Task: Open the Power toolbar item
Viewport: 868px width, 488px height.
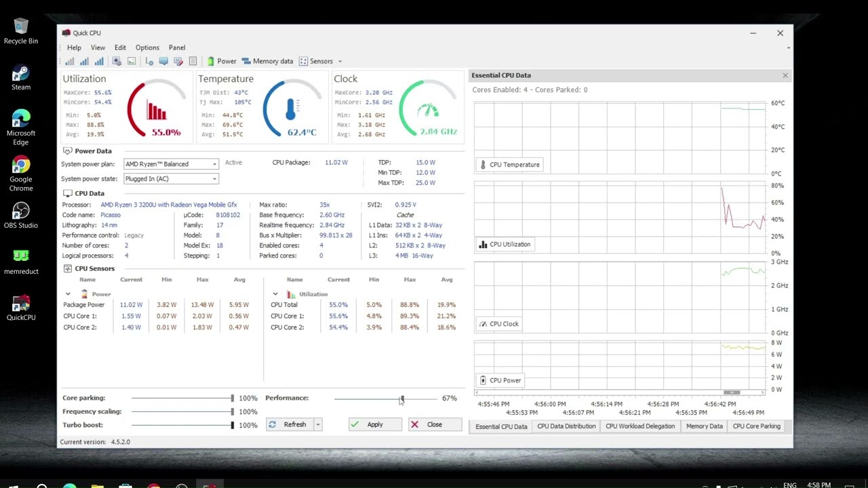Action: [x=222, y=61]
